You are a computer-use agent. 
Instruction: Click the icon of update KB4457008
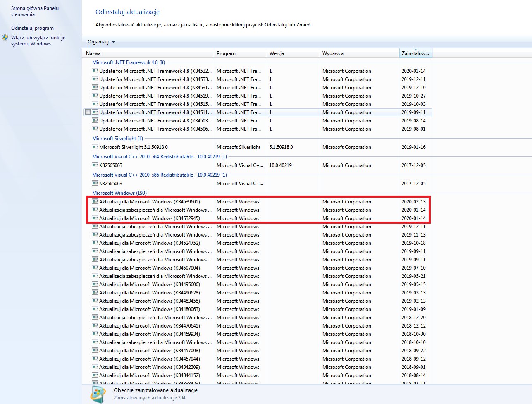[x=95, y=350]
